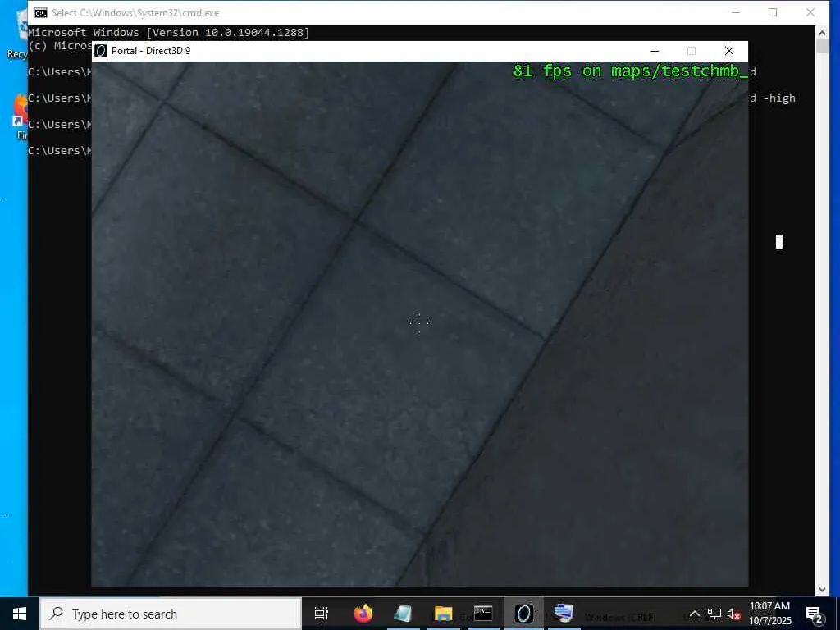Screen dimensions: 840x630
Task: Select the Firefox desktop shortcut
Action: (21, 116)
